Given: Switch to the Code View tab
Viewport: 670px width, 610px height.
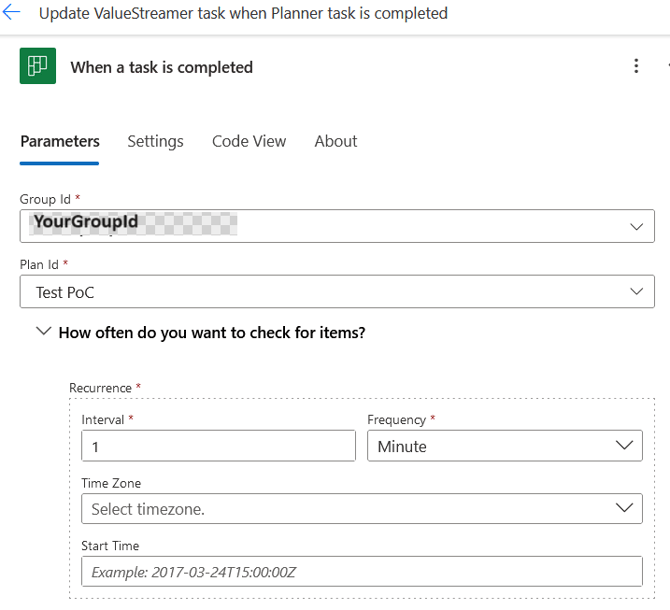Looking at the screenshot, I should pos(249,142).
